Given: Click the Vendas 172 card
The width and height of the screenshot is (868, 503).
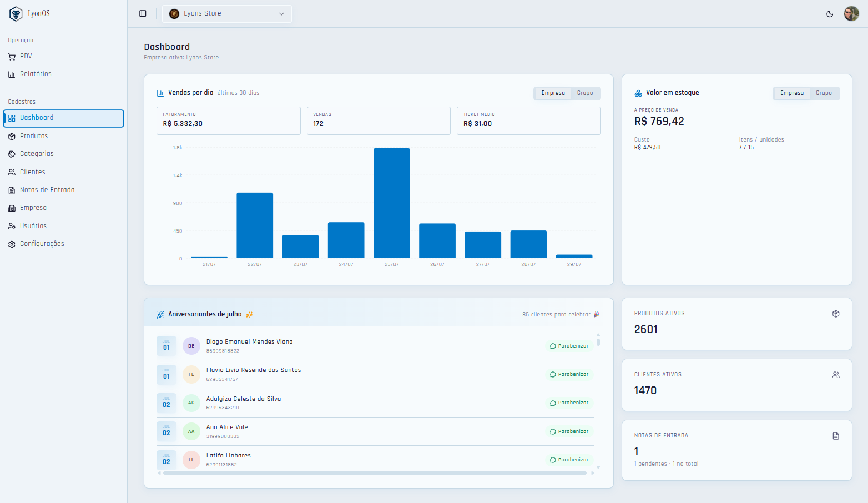Looking at the screenshot, I should click(379, 120).
